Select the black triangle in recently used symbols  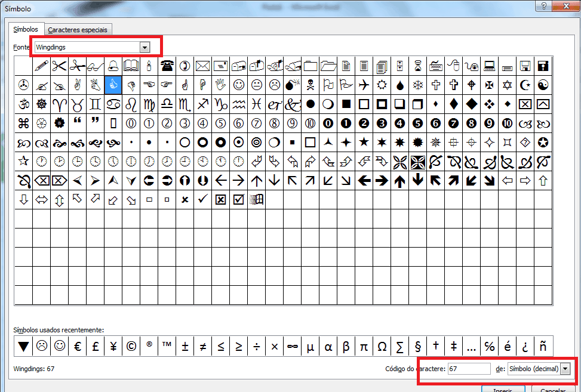pyautogui.click(x=24, y=346)
